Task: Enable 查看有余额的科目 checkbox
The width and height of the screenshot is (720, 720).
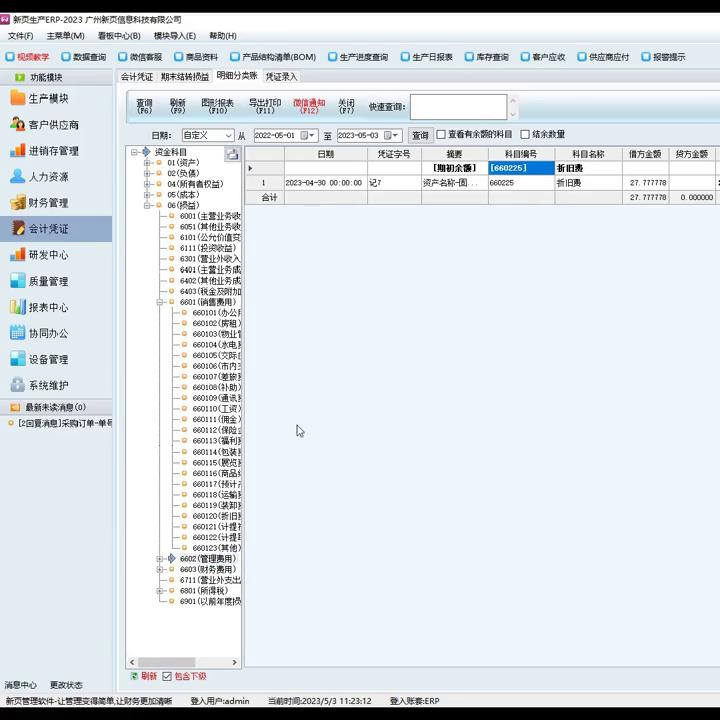Action: coord(441,135)
